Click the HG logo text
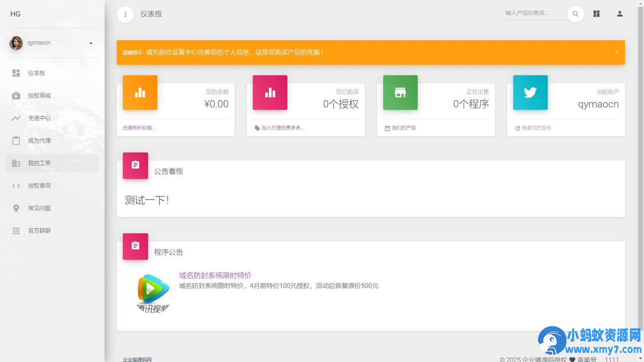Viewport: 644px width, 362px height. pos(16,14)
